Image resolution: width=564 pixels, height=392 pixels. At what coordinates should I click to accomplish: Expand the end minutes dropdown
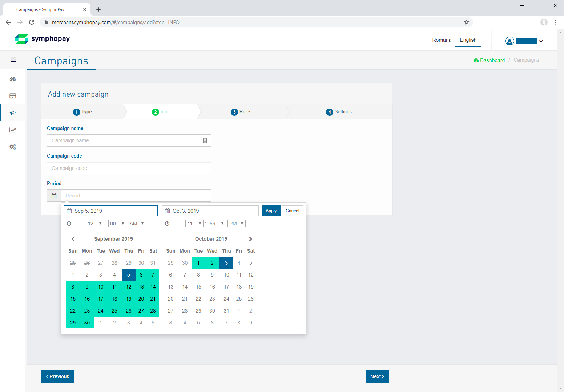(217, 224)
